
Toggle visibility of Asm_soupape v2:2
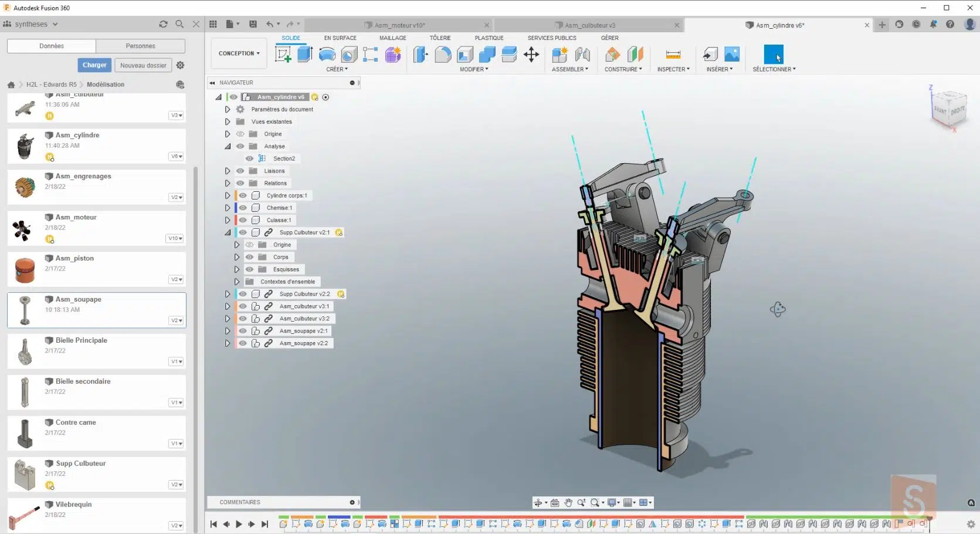(243, 343)
